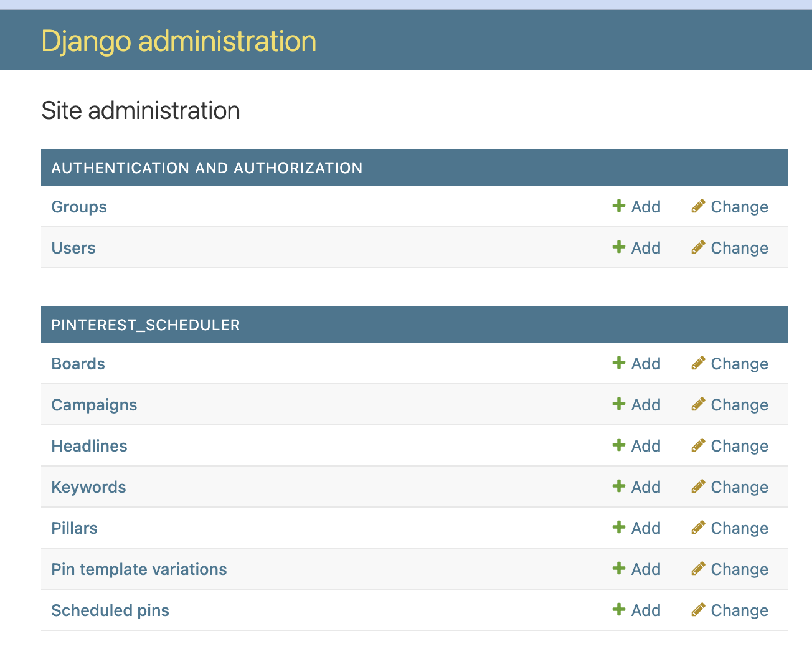The height and width of the screenshot is (659, 812).
Task: Click the pencil icon in Groups row
Action: point(698,206)
